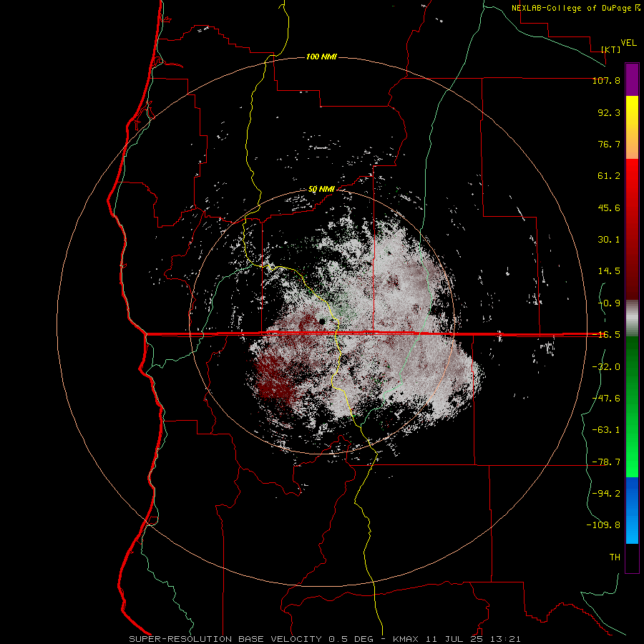The height and width of the screenshot is (644, 644).
Task: Click the blue segment of the velocity color bar
Action: coord(632,510)
